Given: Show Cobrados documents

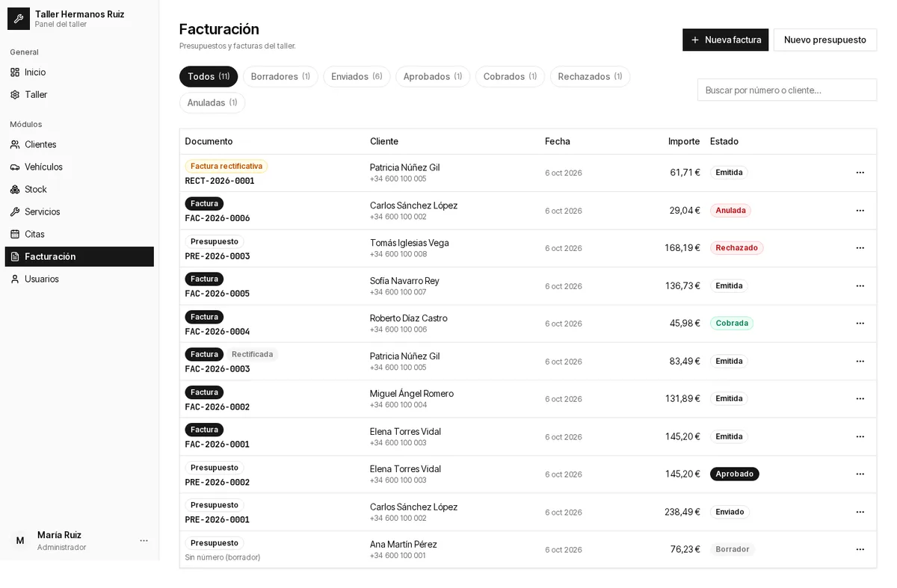Looking at the screenshot, I should pyautogui.click(x=510, y=77).
